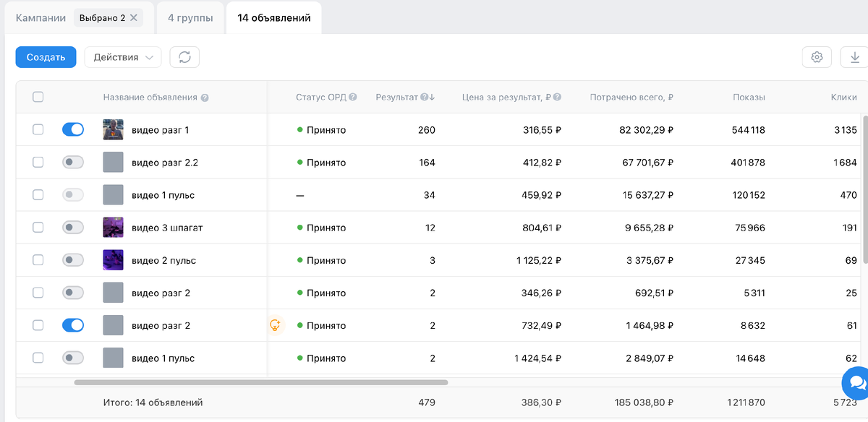Click Итого: 14 объявлений summary label

[x=153, y=402]
